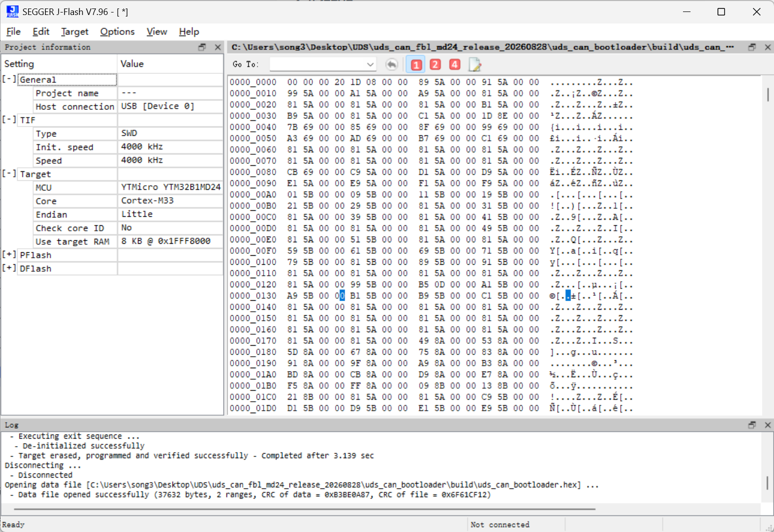Screen dimensions: 774x532
Task: Switch to 1-byte display width icon
Action: click(x=416, y=64)
